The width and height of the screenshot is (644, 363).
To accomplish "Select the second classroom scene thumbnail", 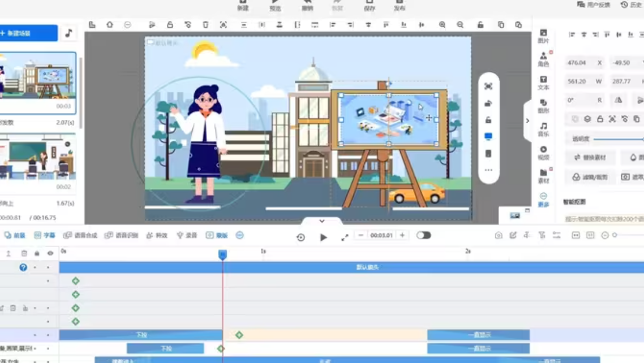I will pos(38,163).
